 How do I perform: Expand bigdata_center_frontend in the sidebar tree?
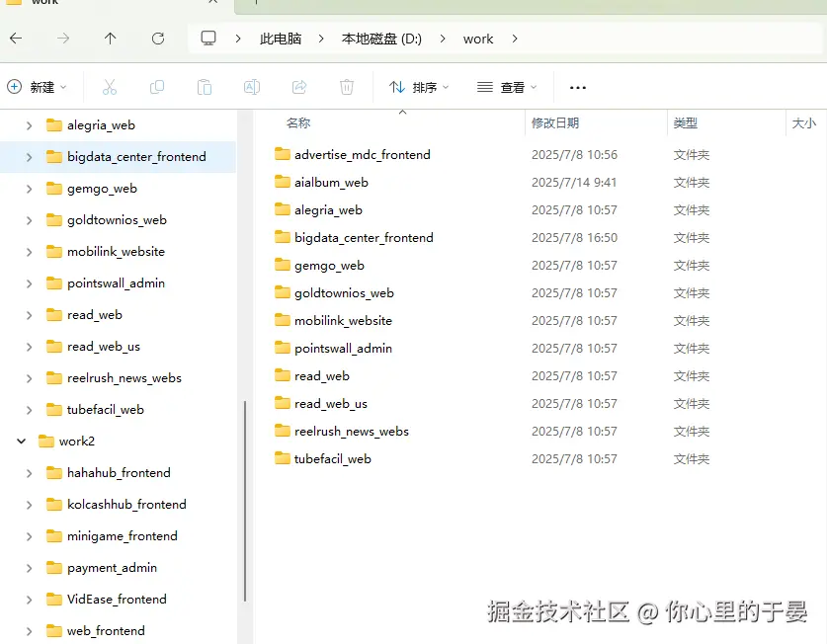coord(29,157)
